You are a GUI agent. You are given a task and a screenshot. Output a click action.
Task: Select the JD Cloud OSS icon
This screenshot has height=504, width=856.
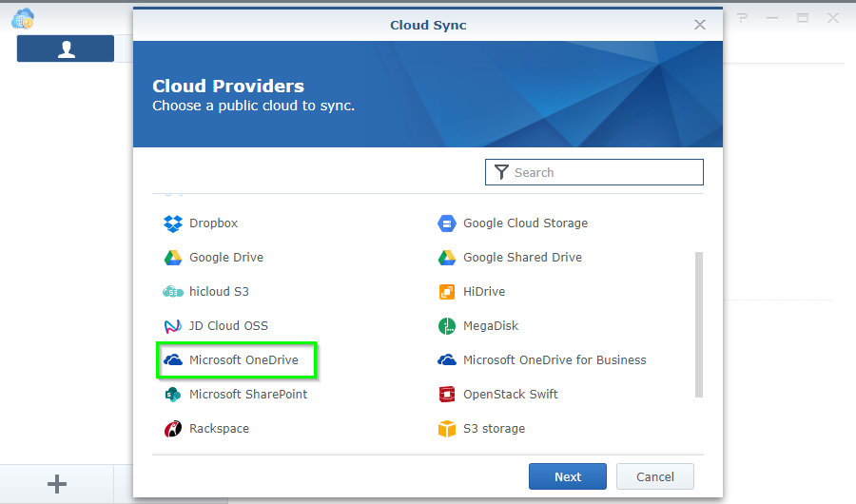tap(172, 326)
